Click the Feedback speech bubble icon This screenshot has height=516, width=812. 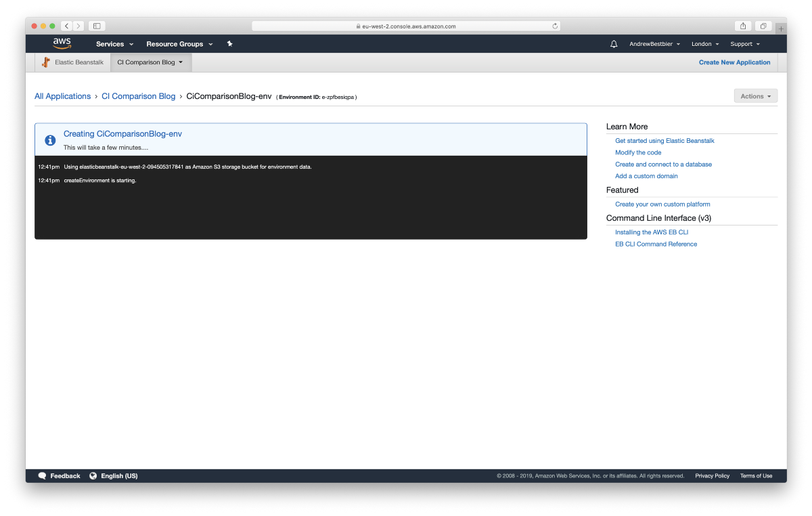point(42,476)
